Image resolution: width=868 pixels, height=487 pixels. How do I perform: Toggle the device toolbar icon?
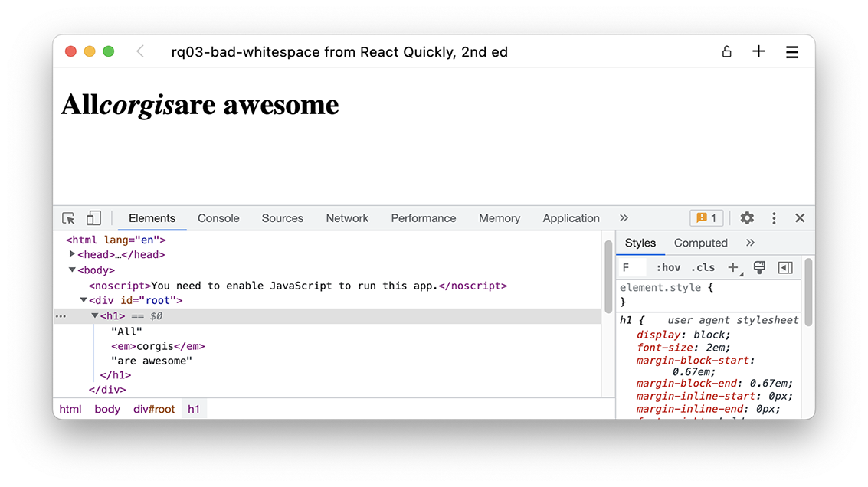93,218
